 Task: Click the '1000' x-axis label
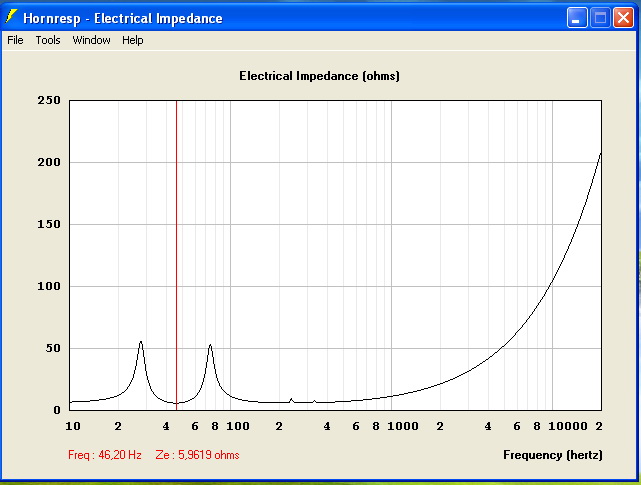403,426
